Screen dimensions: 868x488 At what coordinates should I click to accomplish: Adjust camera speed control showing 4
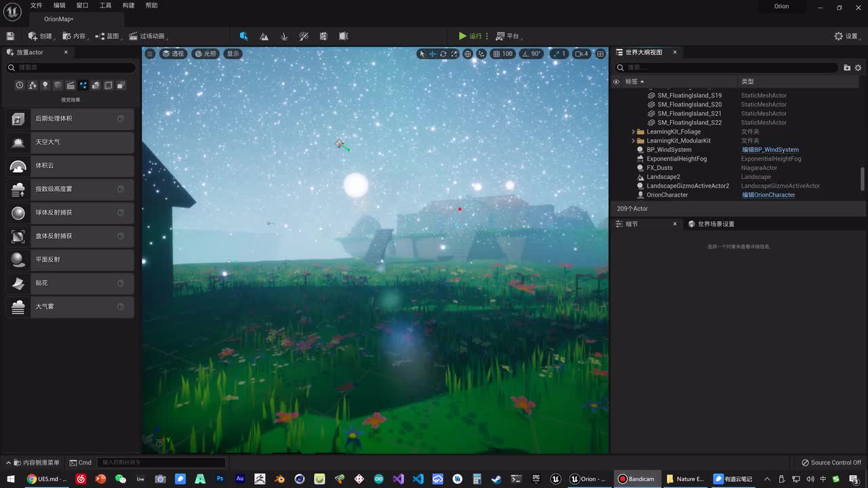(x=582, y=54)
